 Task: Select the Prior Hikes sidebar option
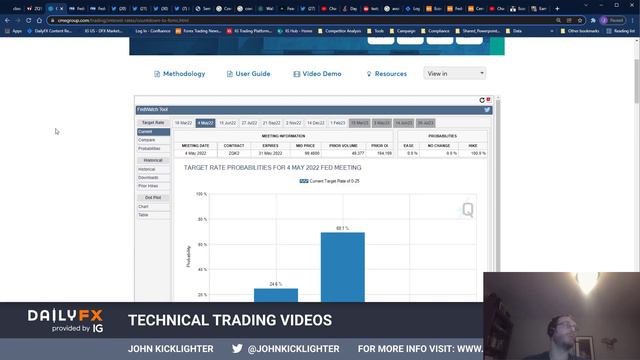click(x=153, y=186)
